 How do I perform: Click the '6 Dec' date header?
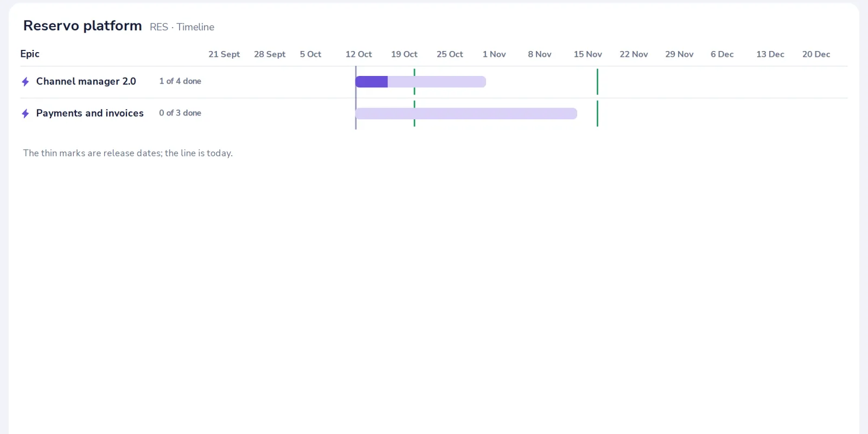(x=722, y=54)
